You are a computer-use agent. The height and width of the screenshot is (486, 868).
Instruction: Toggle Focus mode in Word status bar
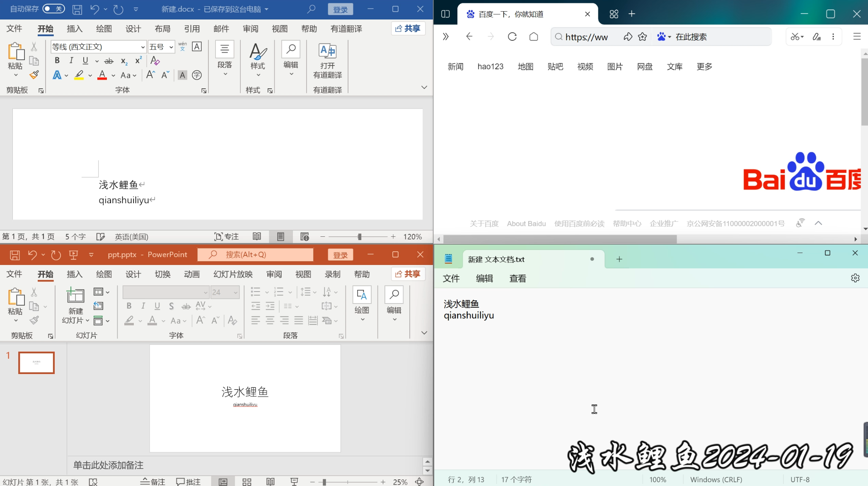[x=226, y=236]
